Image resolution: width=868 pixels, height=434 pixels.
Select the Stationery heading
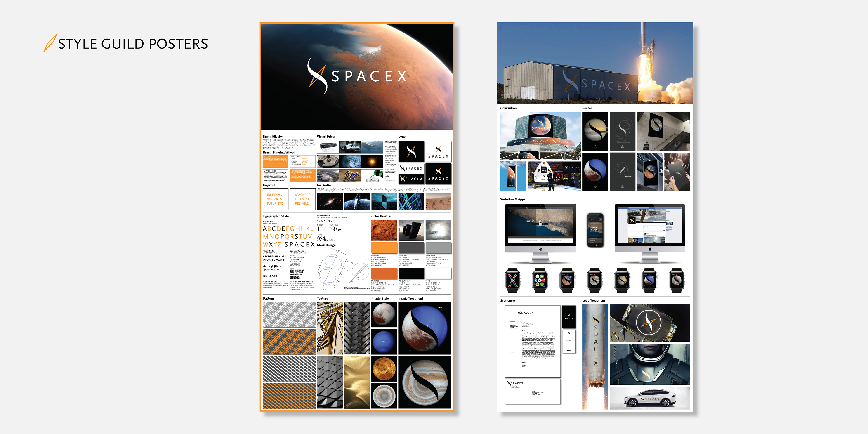pos(508,301)
